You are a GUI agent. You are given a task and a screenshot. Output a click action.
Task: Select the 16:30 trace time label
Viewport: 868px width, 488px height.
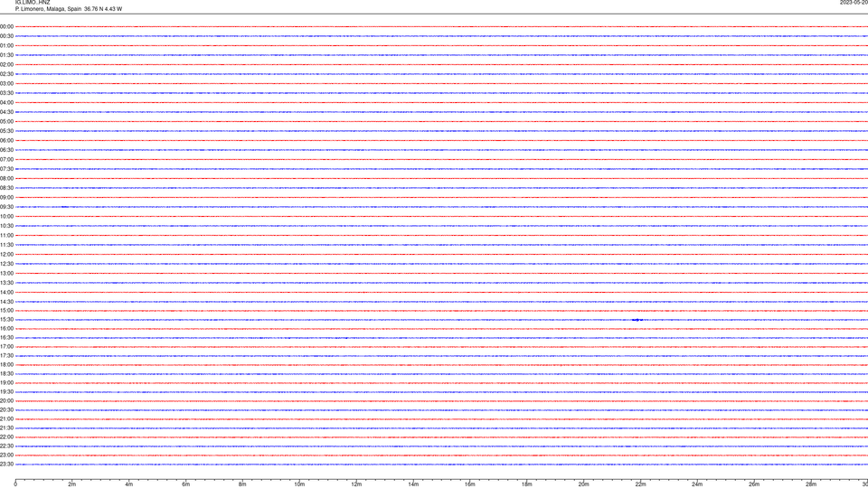[6, 338]
